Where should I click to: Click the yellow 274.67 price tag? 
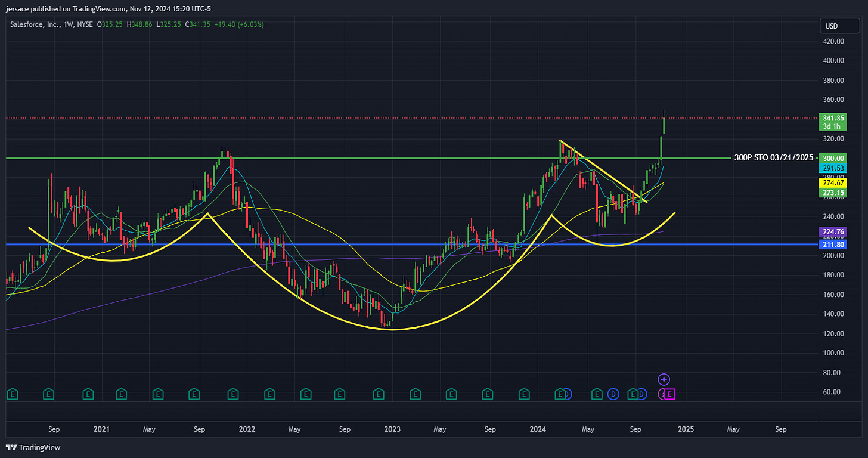click(832, 183)
